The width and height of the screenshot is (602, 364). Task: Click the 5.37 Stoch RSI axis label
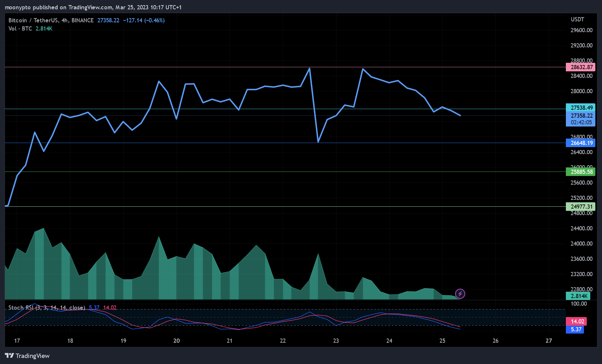pos(575,329)
